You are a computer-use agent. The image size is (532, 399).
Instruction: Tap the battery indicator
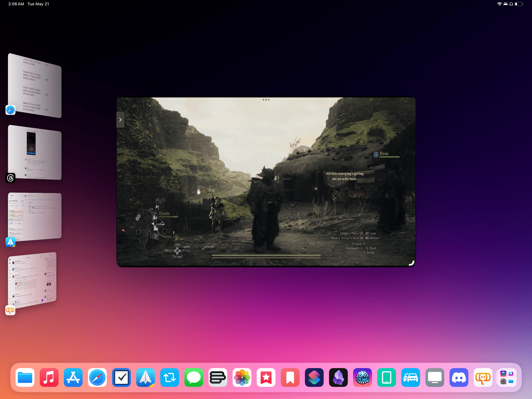coord(519,4)
